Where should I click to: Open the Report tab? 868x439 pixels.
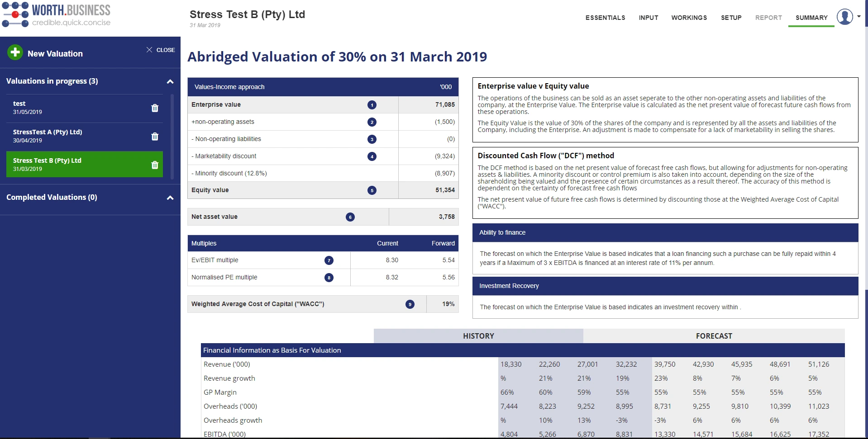768,18
